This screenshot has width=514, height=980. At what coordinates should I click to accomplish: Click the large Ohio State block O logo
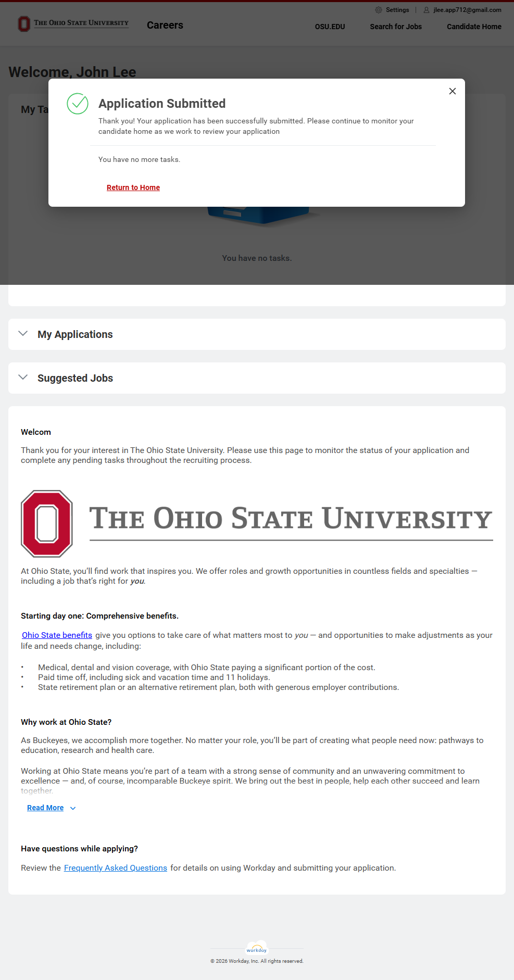tap(47, 523)
